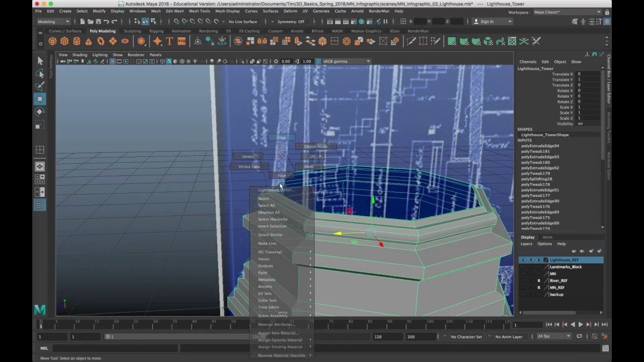
Task: Click the Combine meshes shelf icon
Action: 238,41
